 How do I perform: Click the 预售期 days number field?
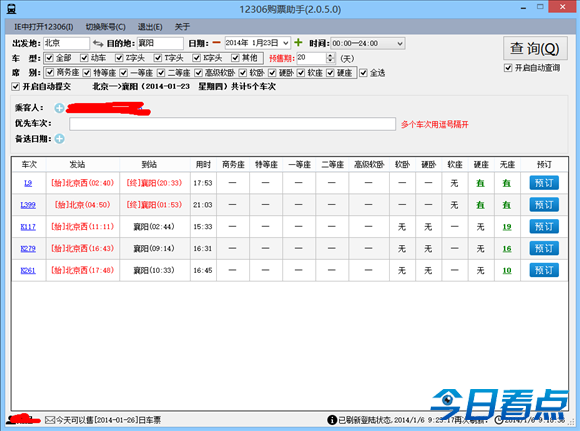(x=311, y=58)
